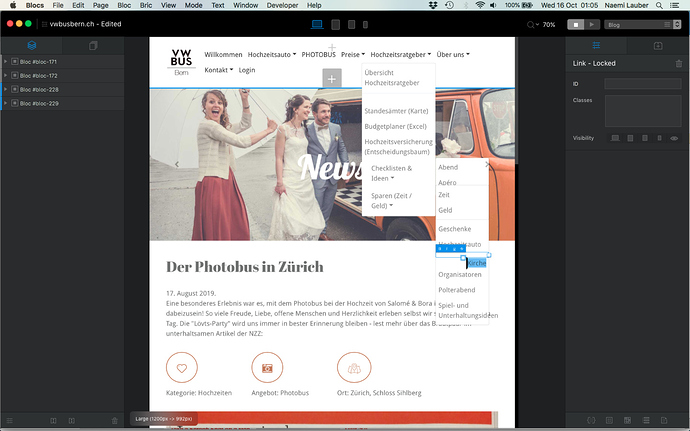
Task: Toggle visibility on desktop breakpoint
Action: (x=615, y=138)
